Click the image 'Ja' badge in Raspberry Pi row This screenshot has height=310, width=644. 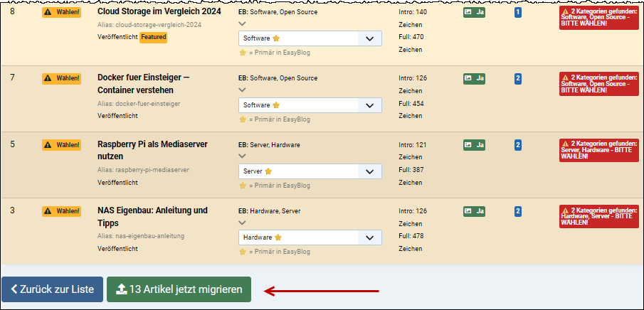click(x=474, y=144)
